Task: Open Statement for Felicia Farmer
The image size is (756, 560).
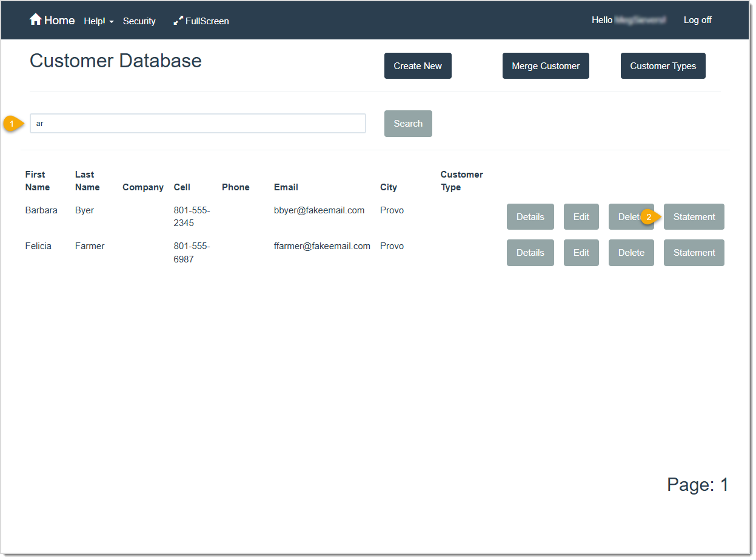Action: [694, 252]
